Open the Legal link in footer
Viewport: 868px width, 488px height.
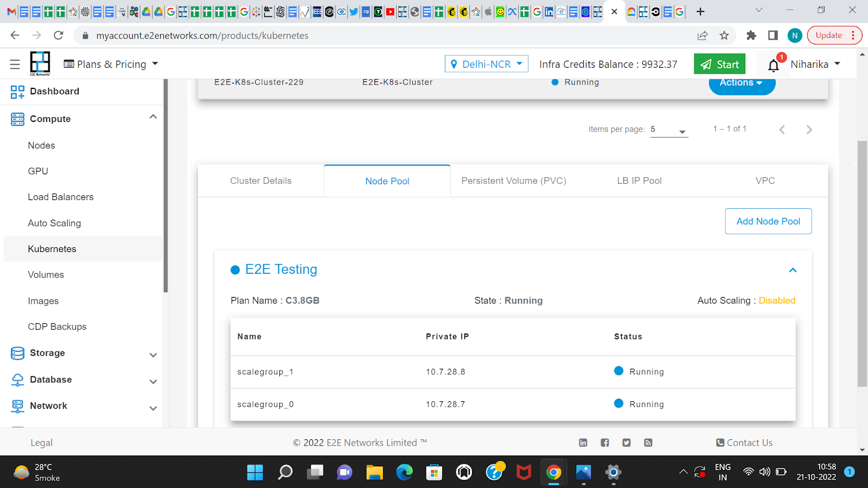pyautogui.click(x=41, y=443)
